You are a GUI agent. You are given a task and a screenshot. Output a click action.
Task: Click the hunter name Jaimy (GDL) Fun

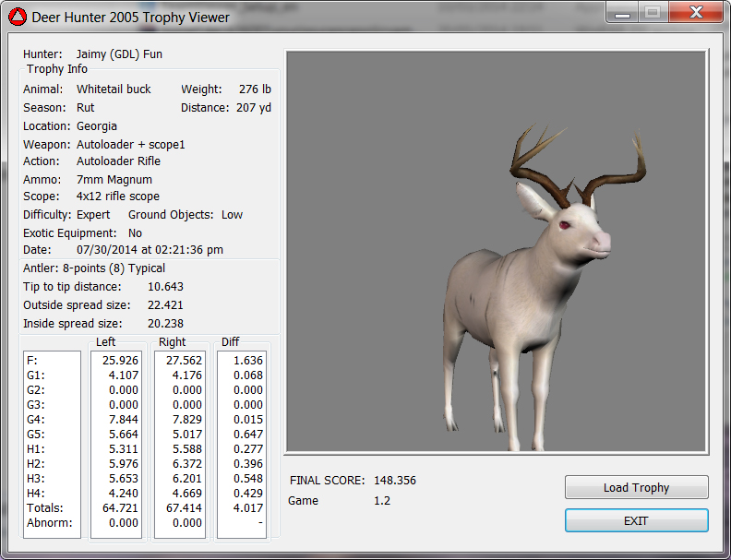(x=119, y=54)
